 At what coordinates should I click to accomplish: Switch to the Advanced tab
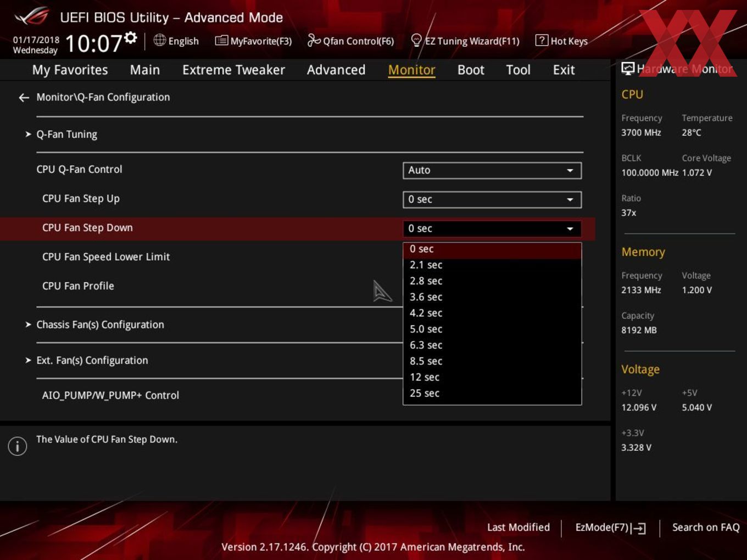click(x=336, y=70)
